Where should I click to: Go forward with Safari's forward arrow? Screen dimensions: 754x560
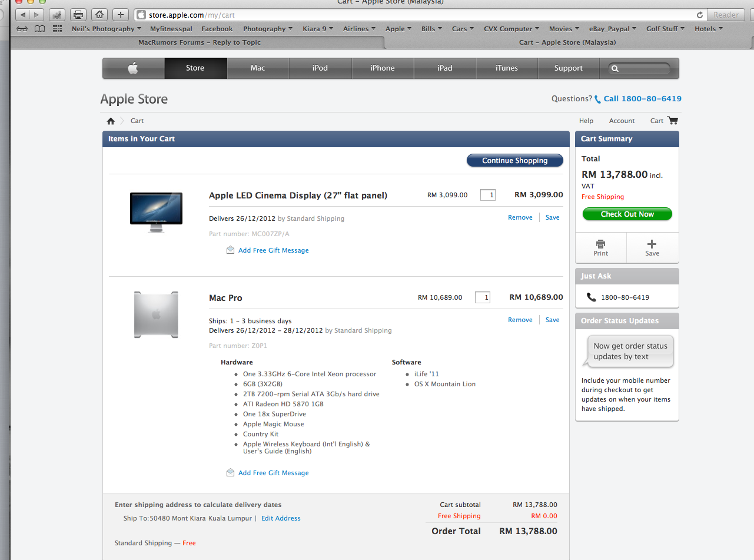point(36,15)
